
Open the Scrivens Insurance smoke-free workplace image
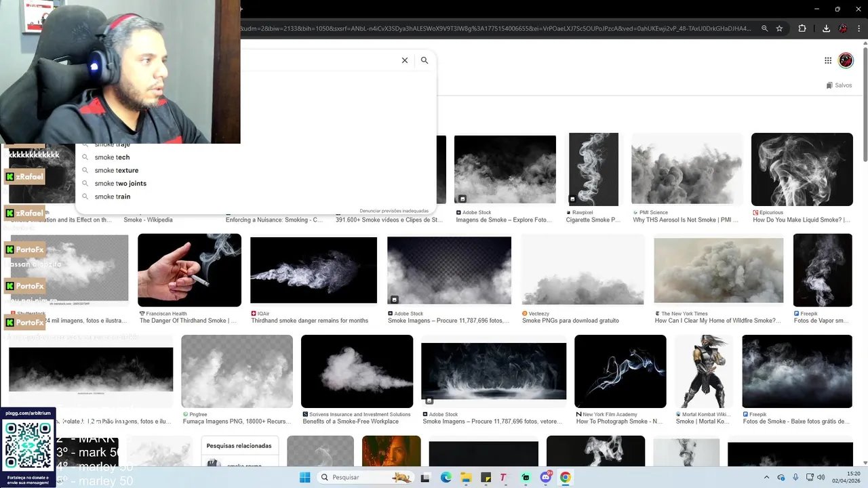[x=357, y=371]
